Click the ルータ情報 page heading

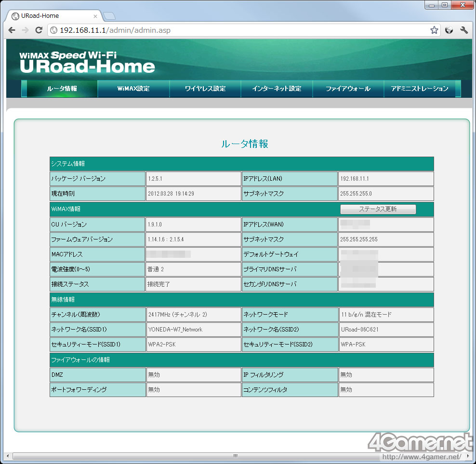click(244, 144)
